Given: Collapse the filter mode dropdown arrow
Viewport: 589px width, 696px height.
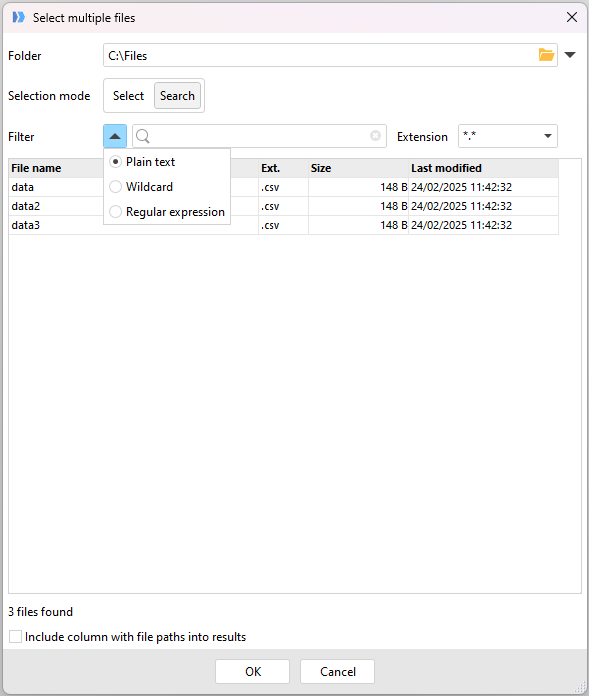Looking at the screenshot, I should [x=115, y=136].
